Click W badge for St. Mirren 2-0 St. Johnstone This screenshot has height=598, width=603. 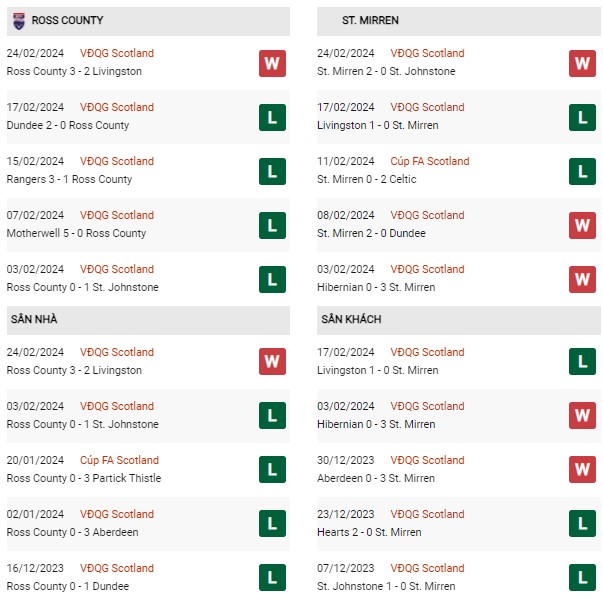[x=582, y=63]
